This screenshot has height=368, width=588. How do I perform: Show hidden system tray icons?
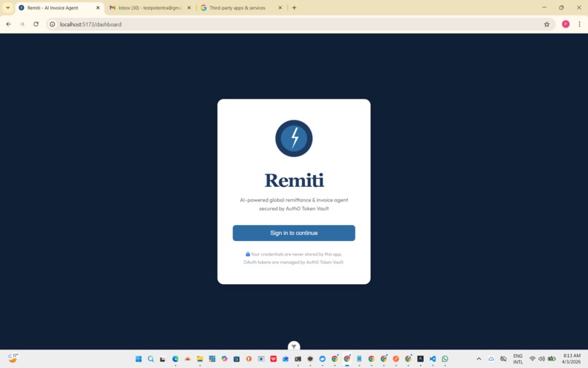[479, 359]
